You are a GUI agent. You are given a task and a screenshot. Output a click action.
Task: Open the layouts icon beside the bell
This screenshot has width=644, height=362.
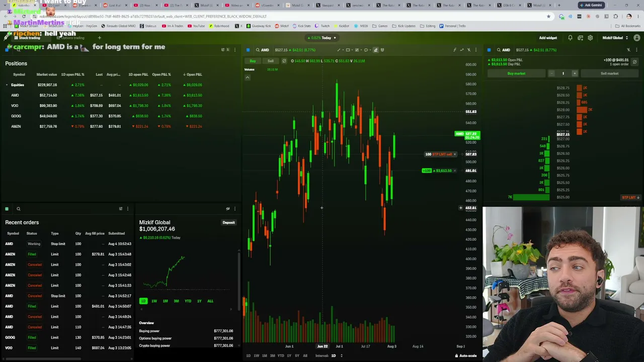tap(580, 38)
